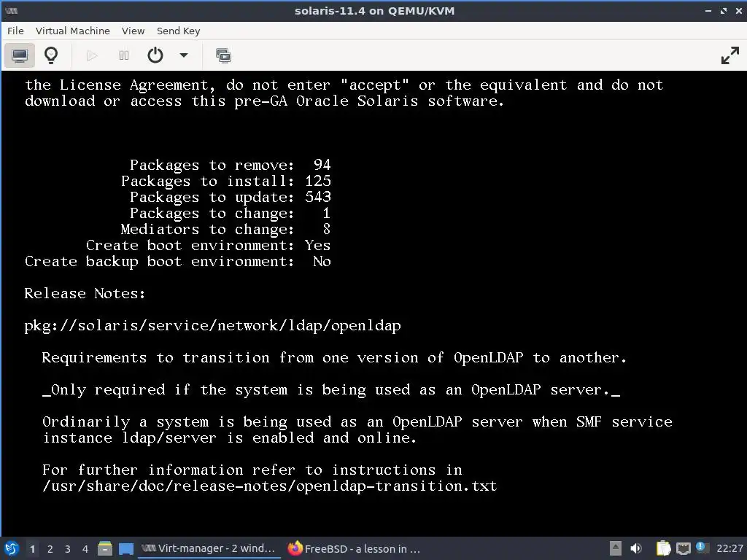Shut down the virtual machine

155,55
